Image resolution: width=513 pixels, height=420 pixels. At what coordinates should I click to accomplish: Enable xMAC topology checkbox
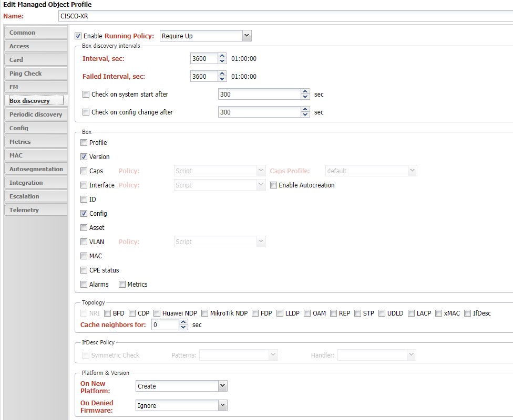[x=438, y=313]
